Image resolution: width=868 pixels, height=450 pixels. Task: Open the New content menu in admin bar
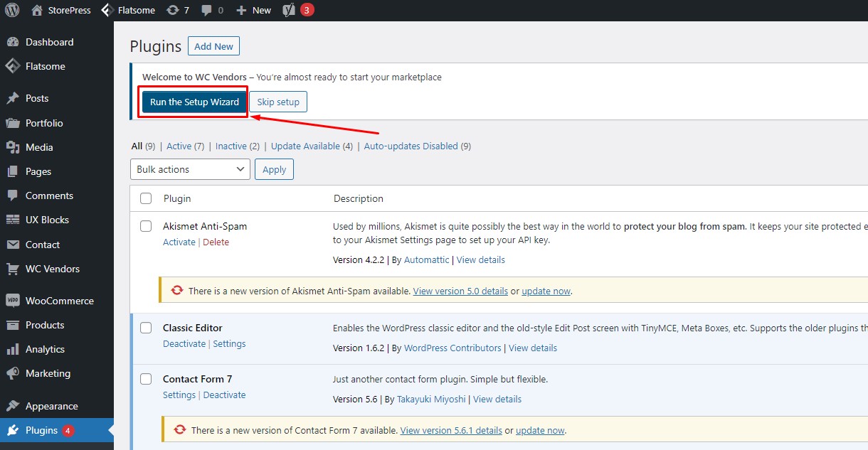[254, 10]
